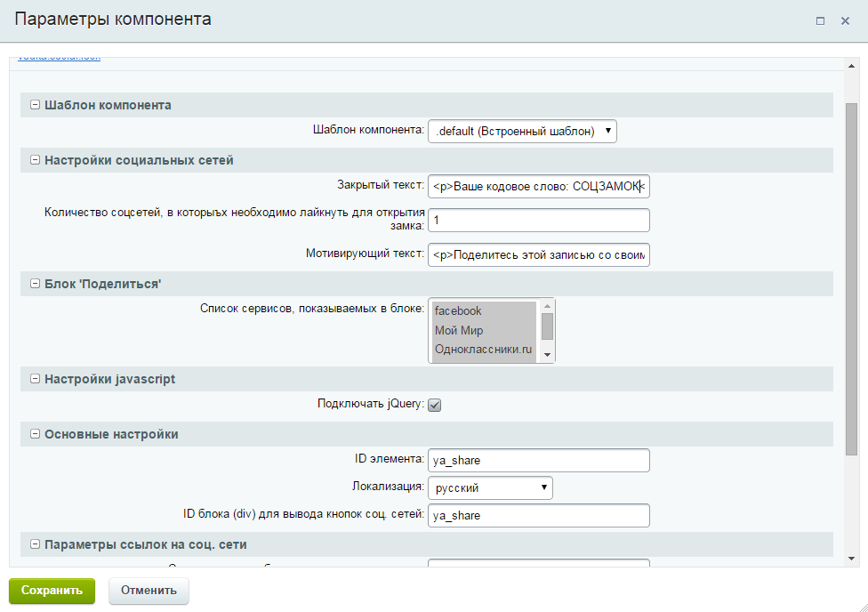Open the 'Локализация' language dropdown
Viewport: 868px width, 612px height.
point(490,488)
